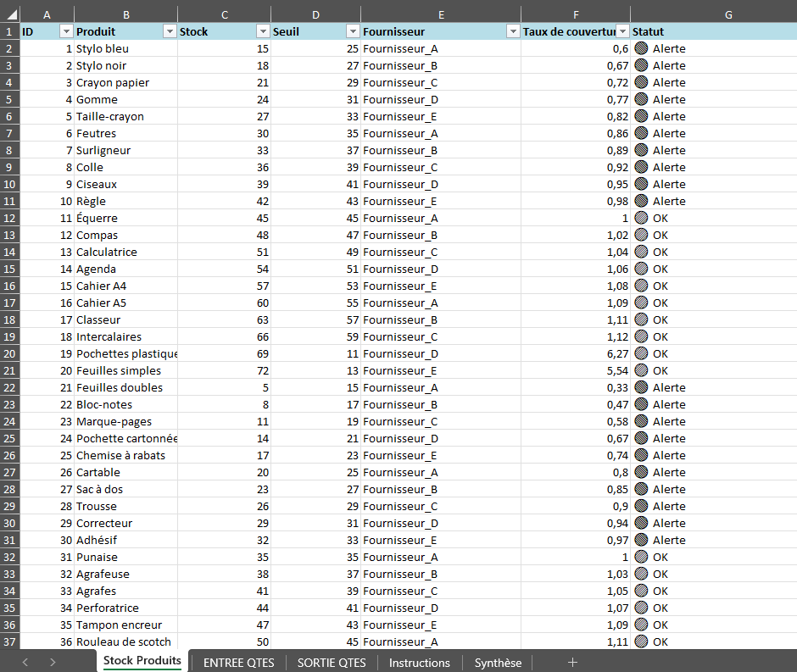
Task: Click the Alerte status icon for Adhésif
Action: pos(642,540)
